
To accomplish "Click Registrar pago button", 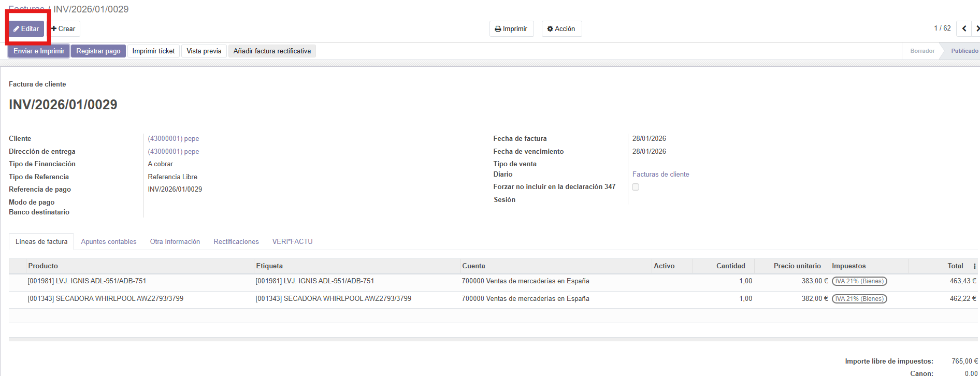I will click(98, 51).
